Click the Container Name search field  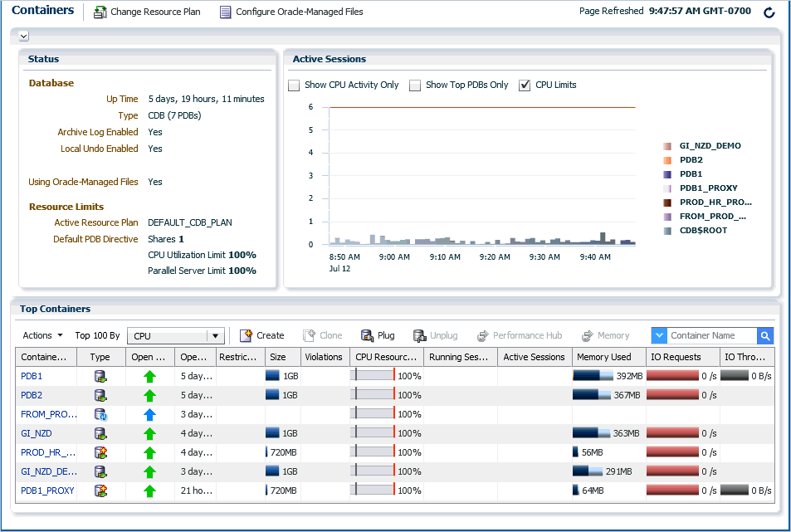[x=712, y=335]
